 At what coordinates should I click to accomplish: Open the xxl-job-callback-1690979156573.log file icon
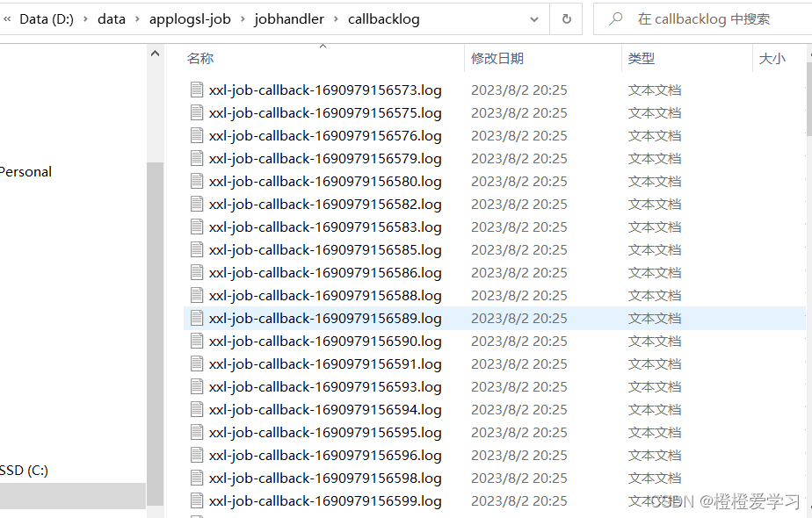point(197,90)
